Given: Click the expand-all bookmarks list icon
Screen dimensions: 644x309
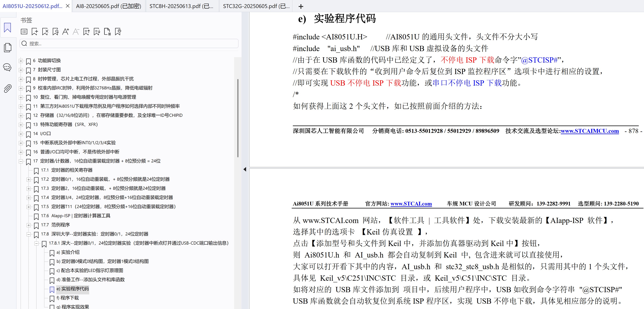Looking at the screenshot, I should (x=24, y=32).
